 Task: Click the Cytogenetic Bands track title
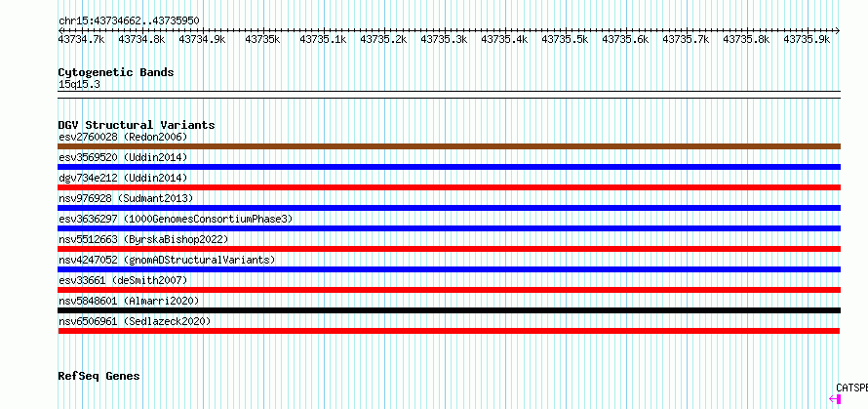tap(116, 72)
